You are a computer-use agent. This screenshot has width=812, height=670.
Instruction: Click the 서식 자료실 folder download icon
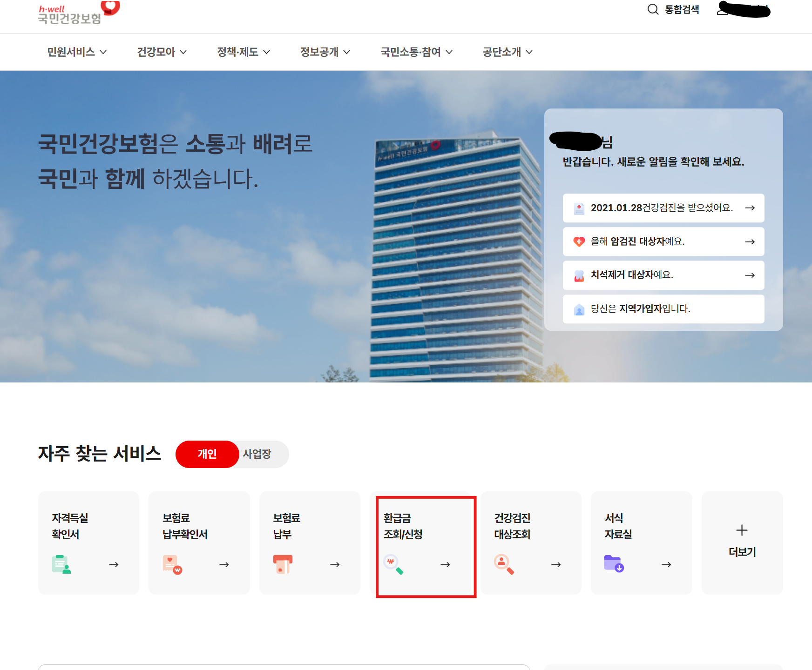pyautogui.click(x=615, y=564)
